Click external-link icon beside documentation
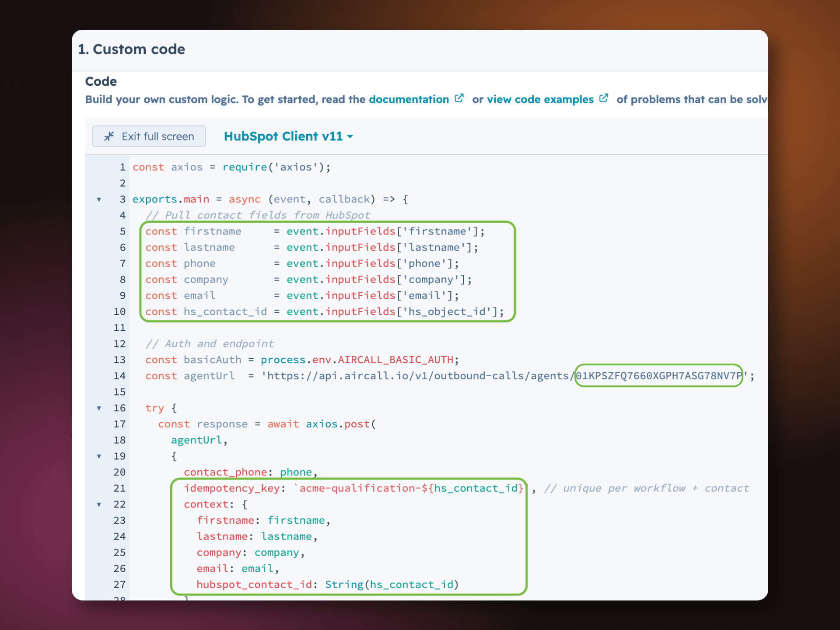Image resolution: width=840 pixels, height=630 pixels. pos(459,98)
